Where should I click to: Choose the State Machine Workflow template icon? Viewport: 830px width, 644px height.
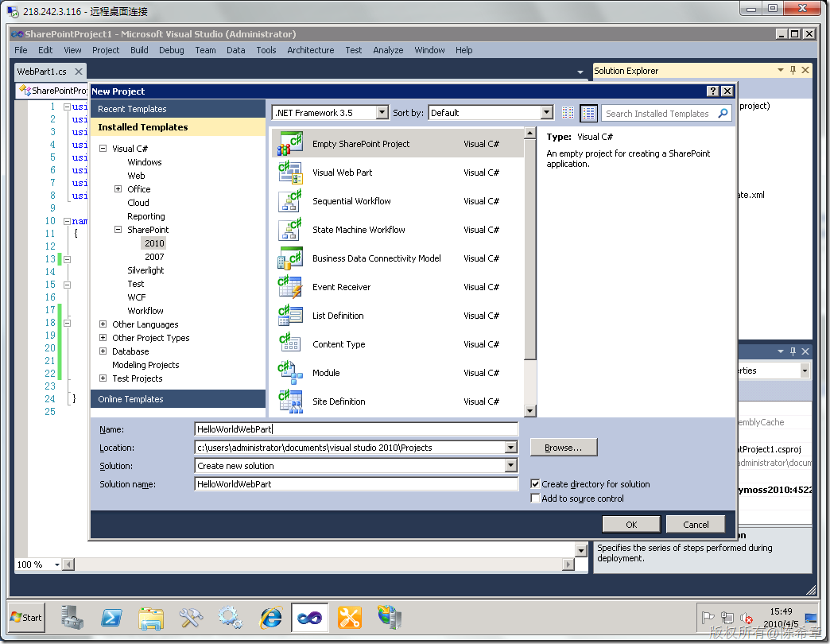290,230
